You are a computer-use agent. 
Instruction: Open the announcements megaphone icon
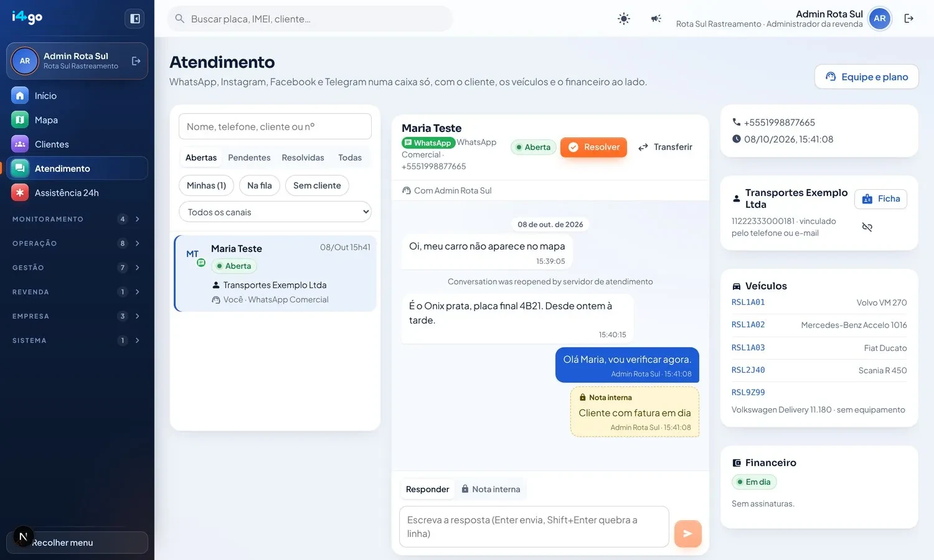coord(656,19)
